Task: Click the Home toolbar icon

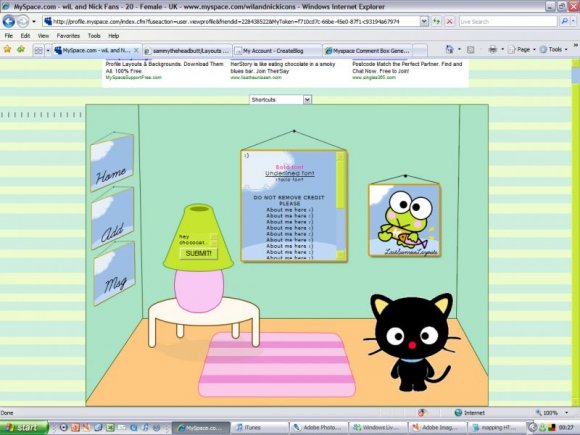Action: [449, 49]
